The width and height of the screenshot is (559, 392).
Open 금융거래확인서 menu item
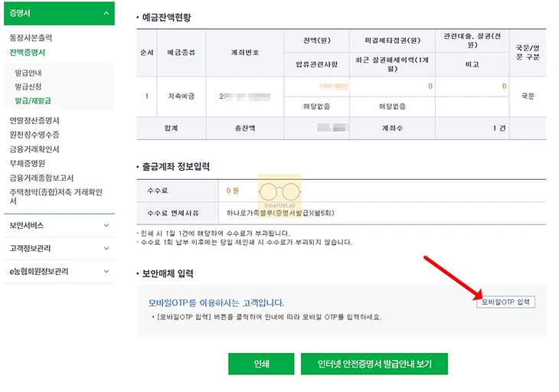[x=34, y=149]
